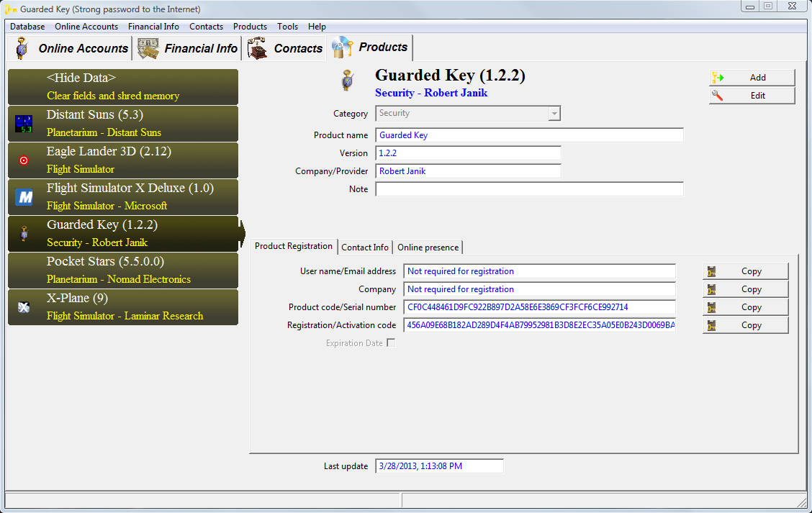Click the Company/Provider field
This screenshot has height=513, width=812.
[468, 171]
